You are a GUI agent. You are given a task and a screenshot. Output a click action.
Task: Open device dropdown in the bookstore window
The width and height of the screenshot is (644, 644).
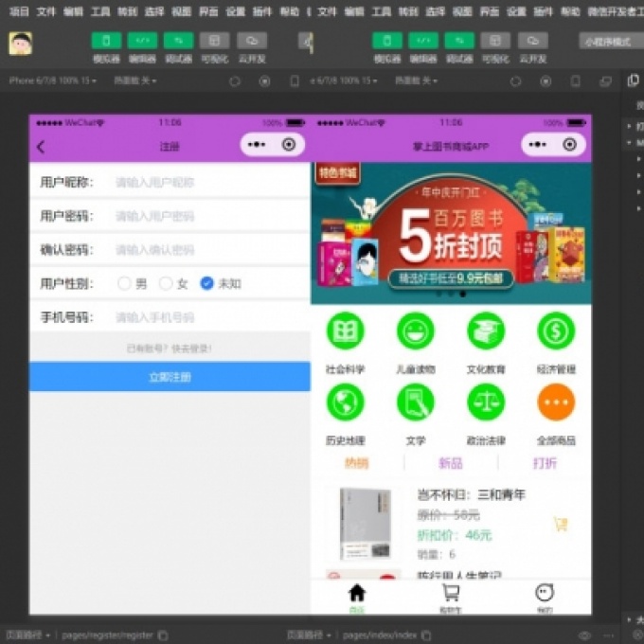pos(344,80)
